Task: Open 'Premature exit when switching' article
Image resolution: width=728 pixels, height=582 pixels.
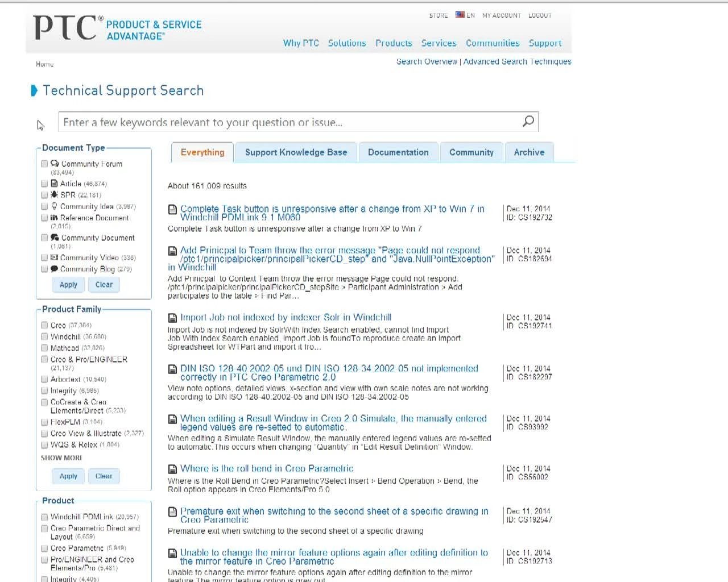Action: tap(334, 516)
